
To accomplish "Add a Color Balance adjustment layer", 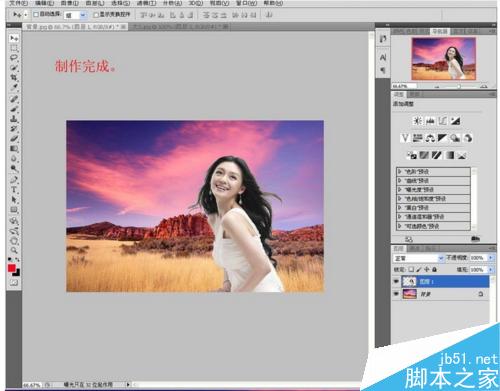I will coord(430,138).
